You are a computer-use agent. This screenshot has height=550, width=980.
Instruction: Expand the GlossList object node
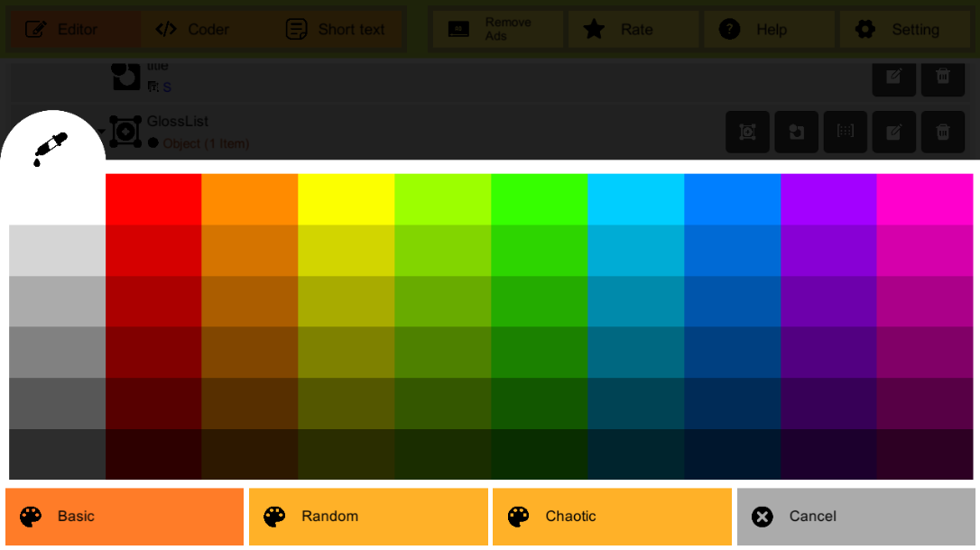tap(102, 133)
